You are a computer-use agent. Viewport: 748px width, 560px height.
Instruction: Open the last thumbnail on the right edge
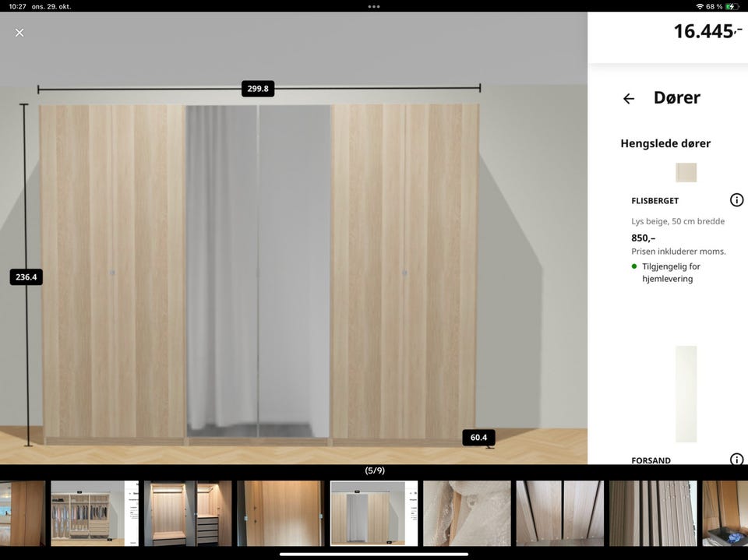[725, 513]
